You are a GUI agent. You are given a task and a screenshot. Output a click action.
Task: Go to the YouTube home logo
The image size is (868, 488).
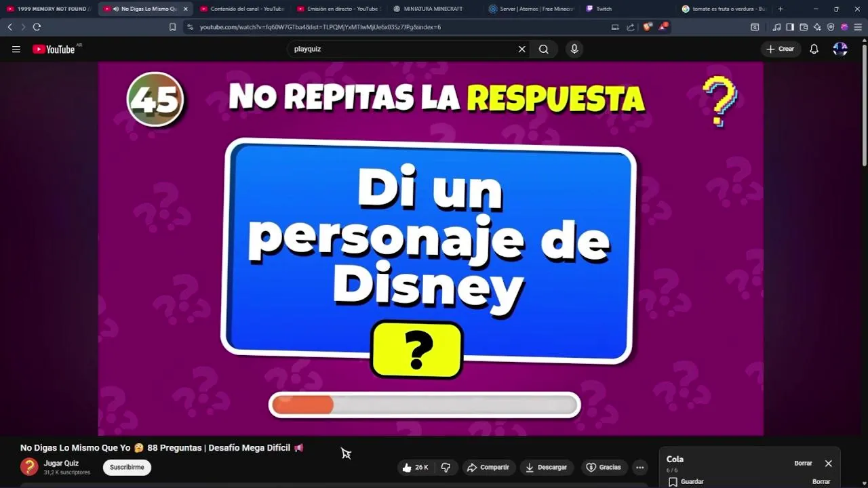click(54, 49)
